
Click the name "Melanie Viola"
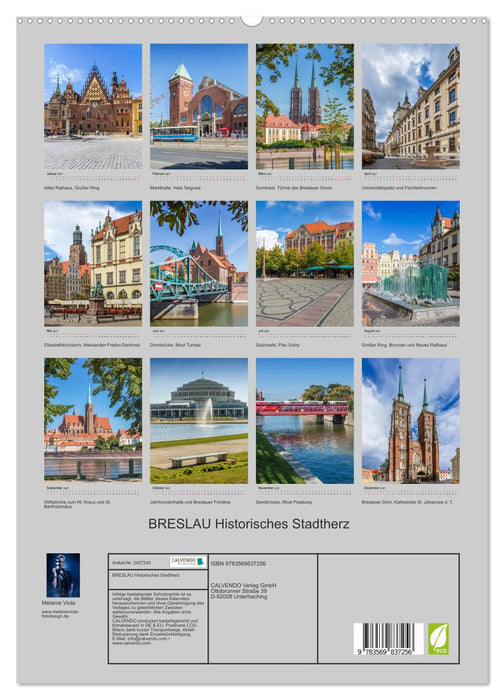pyautogui.click(x=58, y=603)
